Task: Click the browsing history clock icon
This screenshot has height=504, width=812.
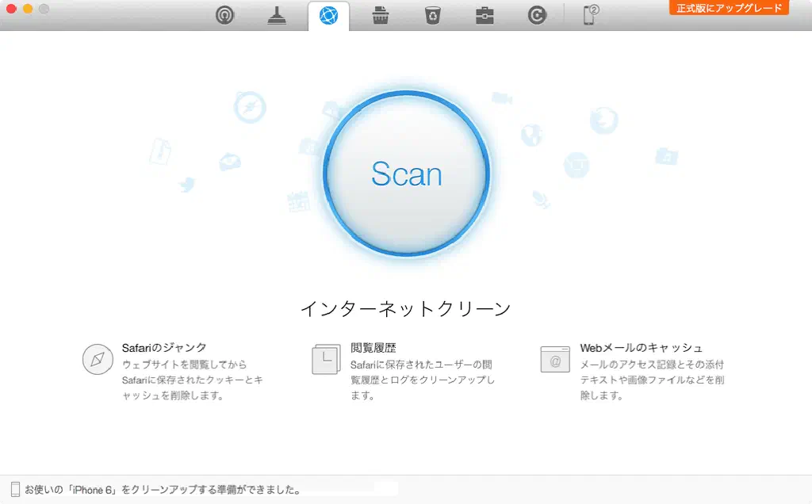Action: (326, 359)
